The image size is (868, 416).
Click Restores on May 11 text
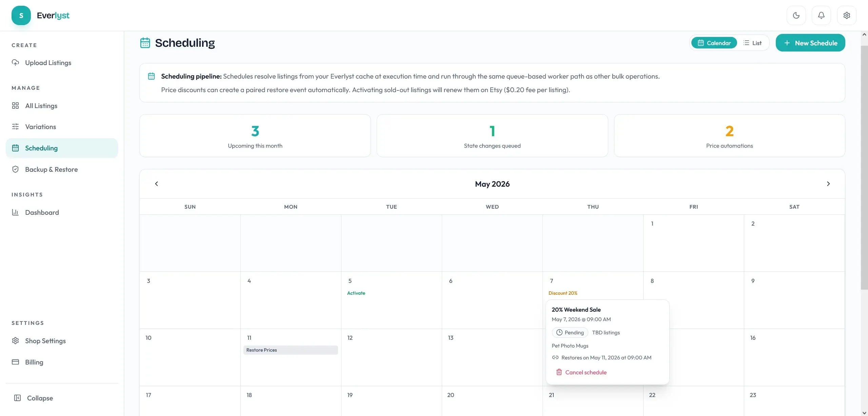[606, 358]
